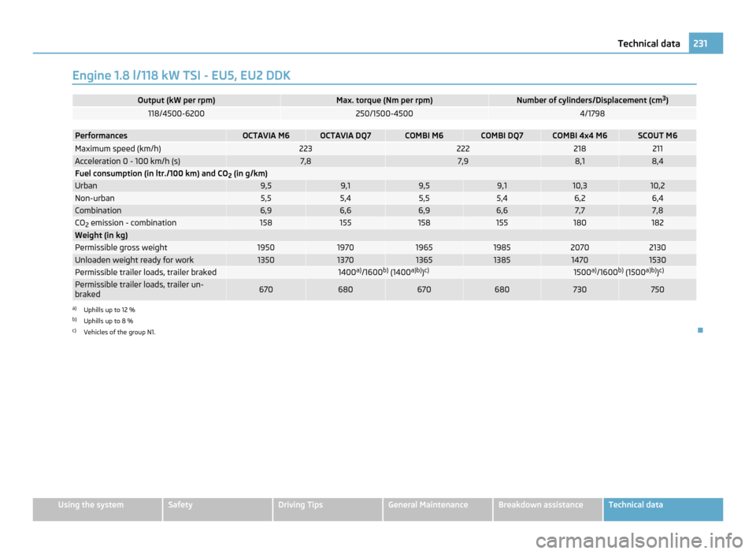Screen dimensions: 756x554
Task: Select the Technical data tab at the bottom
Action: coord(663,509)
